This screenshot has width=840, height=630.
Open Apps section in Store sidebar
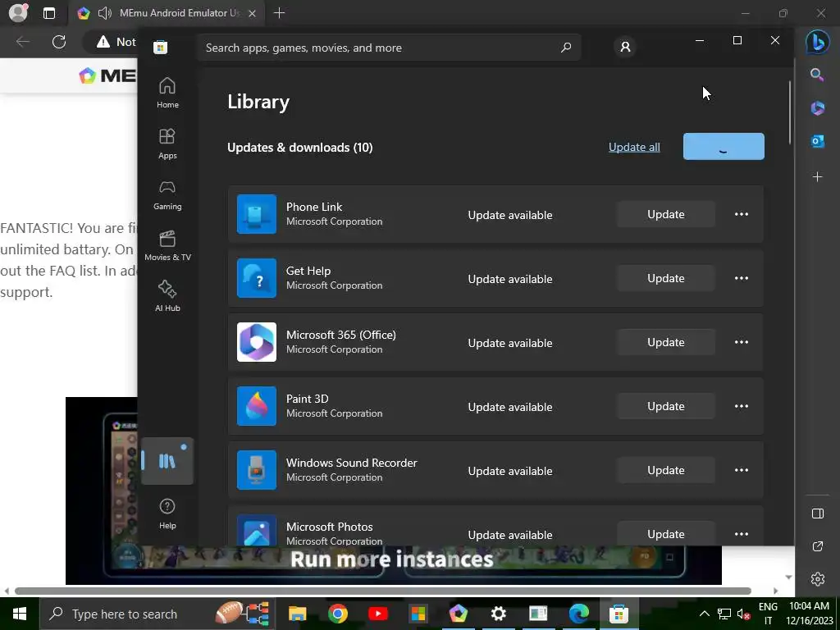(167, 144)
